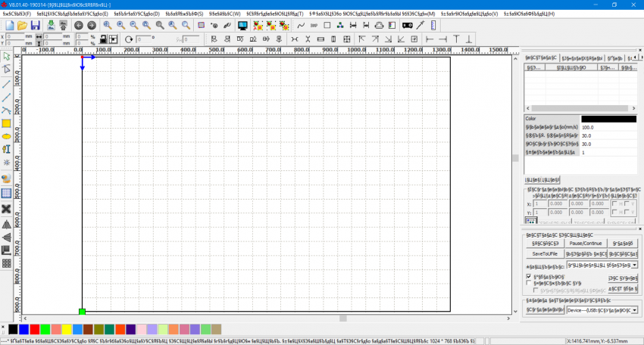Screen dimensions: 644x345
Task: Select the pointer selection tool
Action: tap(6, 56)
